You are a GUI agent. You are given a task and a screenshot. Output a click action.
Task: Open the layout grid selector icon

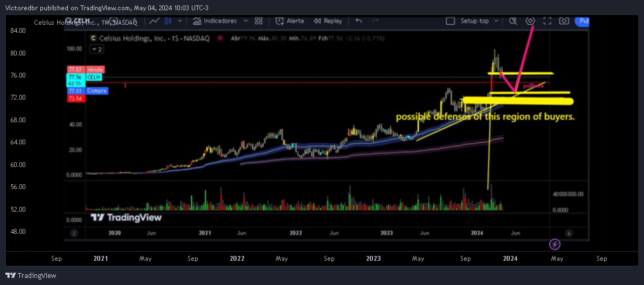tap(259, 21)
